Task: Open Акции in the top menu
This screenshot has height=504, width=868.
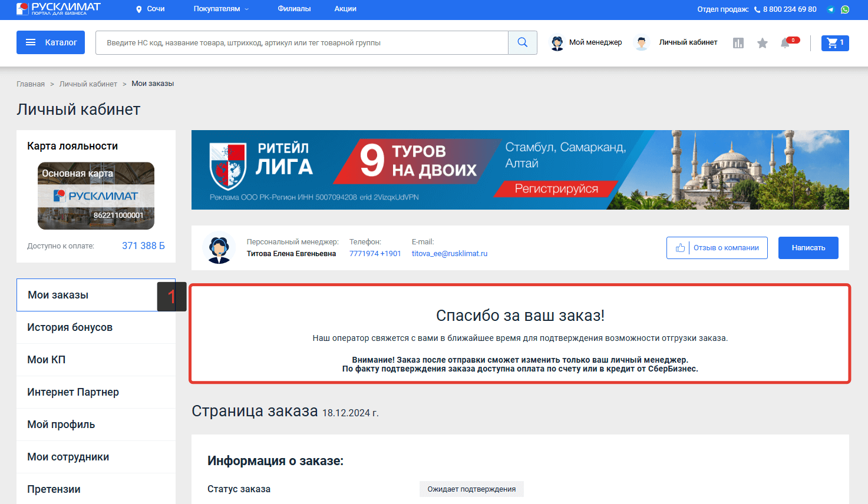Action: click(x=345, y=9)
